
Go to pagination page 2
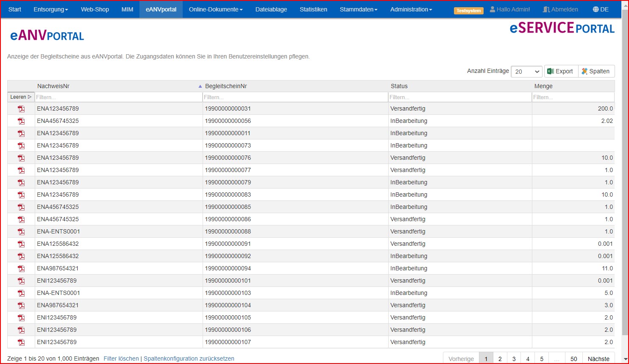(500, 358)
